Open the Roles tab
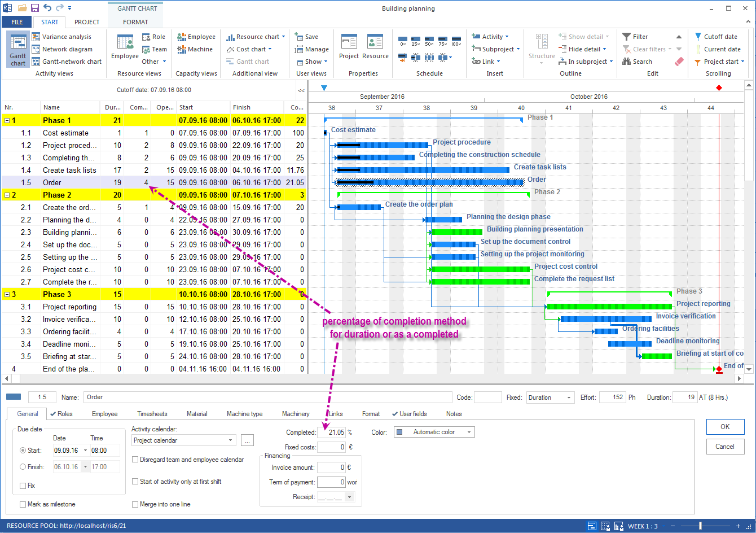Viewport: 756px width, 533px height. (61, 414)
